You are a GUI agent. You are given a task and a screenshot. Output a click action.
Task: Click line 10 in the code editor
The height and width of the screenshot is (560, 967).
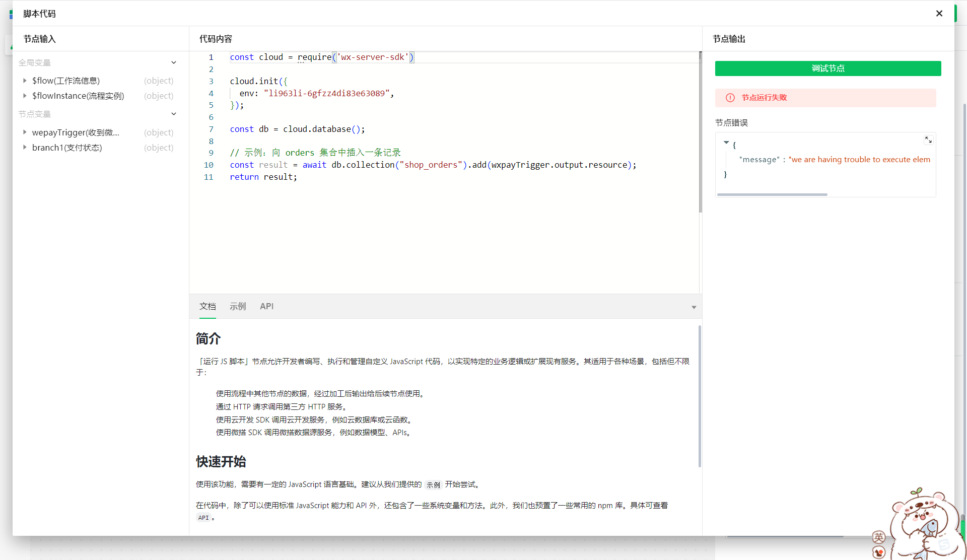(433, 165)
